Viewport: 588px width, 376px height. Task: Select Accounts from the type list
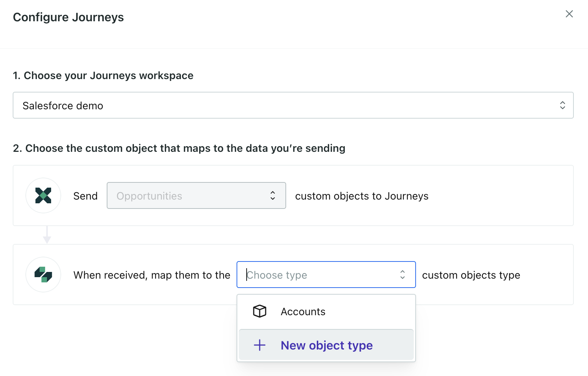pyautogui.click(x=326, y=311)
